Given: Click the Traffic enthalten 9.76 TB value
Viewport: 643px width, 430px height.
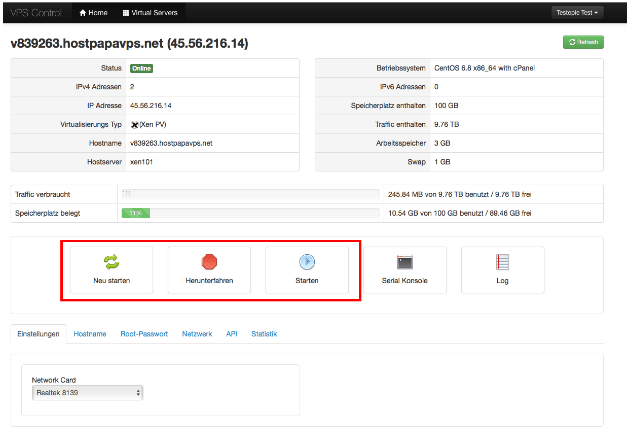Looking at the screenshot, I should (x=447, y=125).
